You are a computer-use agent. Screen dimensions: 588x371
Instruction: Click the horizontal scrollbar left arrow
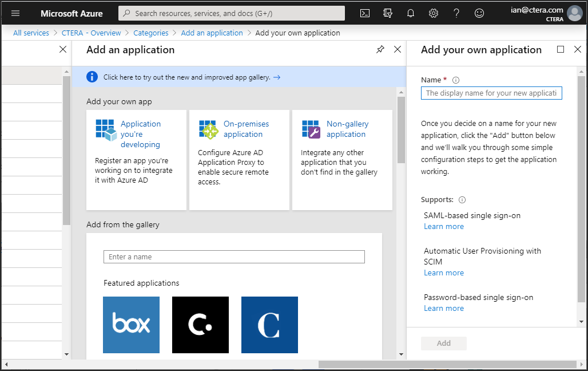click(6, 364)
